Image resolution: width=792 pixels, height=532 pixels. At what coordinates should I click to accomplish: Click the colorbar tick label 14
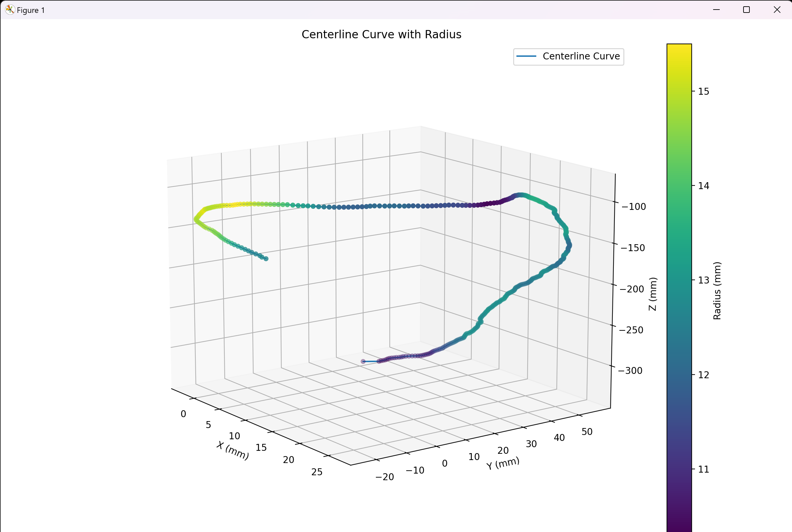tap(704, 186)
